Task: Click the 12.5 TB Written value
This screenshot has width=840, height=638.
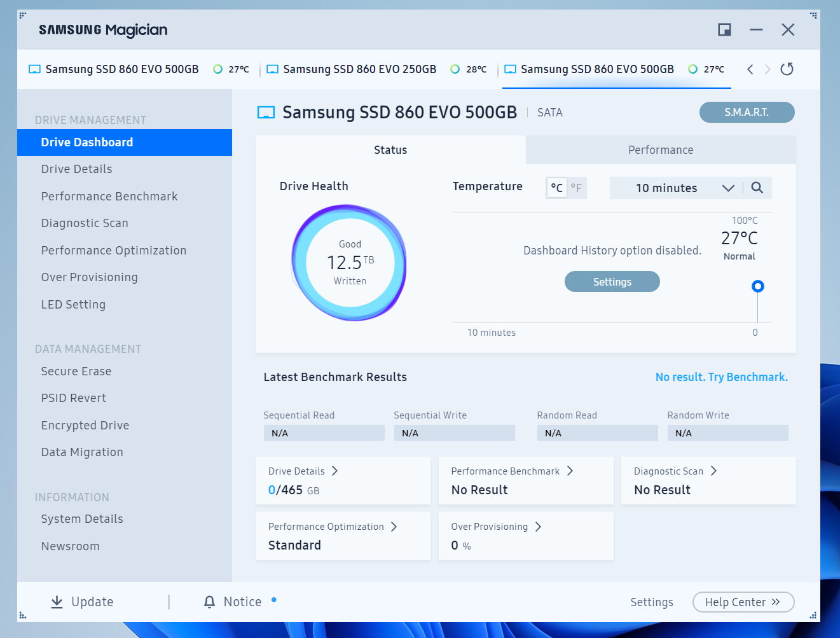Action: coord(350,263)
